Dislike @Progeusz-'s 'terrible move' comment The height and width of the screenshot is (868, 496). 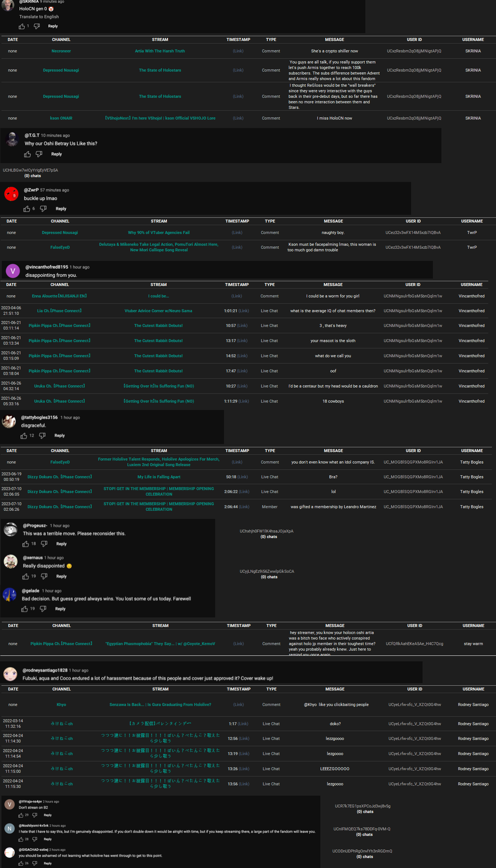(x=44, y=544)
